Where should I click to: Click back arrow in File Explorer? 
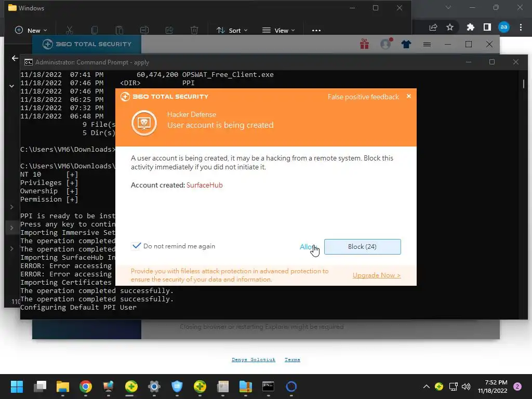point(15,58)
